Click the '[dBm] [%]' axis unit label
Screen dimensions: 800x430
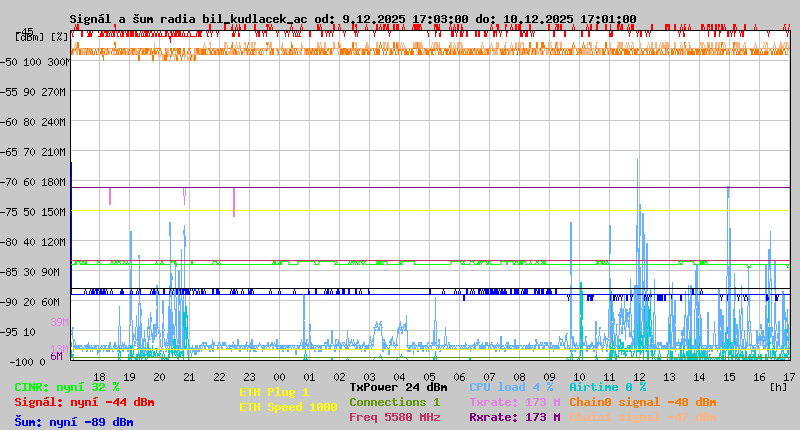[41, 37]
